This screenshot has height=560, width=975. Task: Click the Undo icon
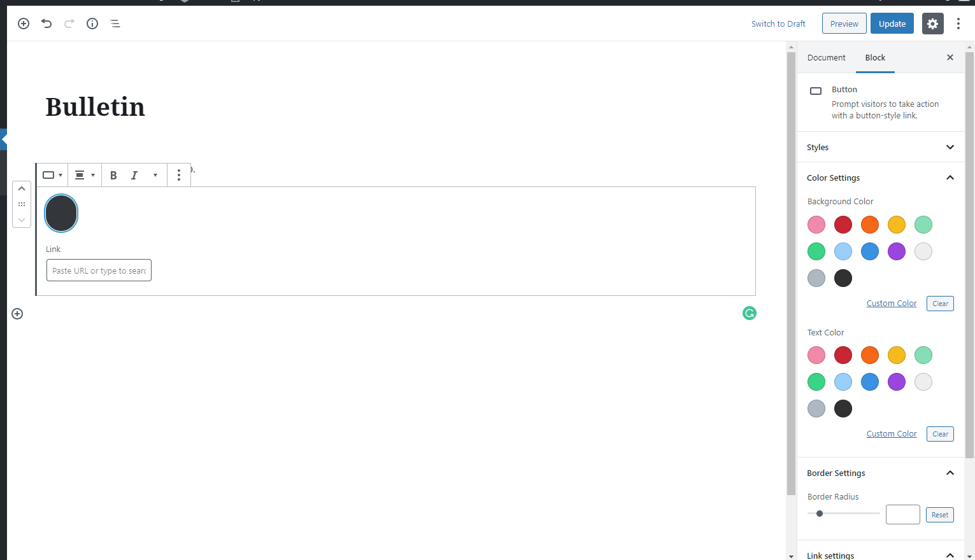(x=46, y=24)
